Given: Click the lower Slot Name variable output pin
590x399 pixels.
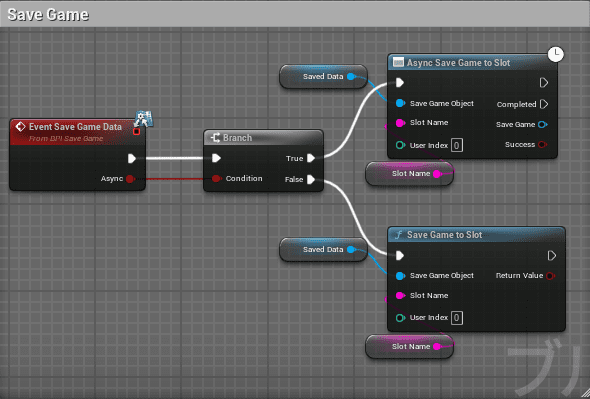Looking at the screenshot, I should (x=437, y=346).
